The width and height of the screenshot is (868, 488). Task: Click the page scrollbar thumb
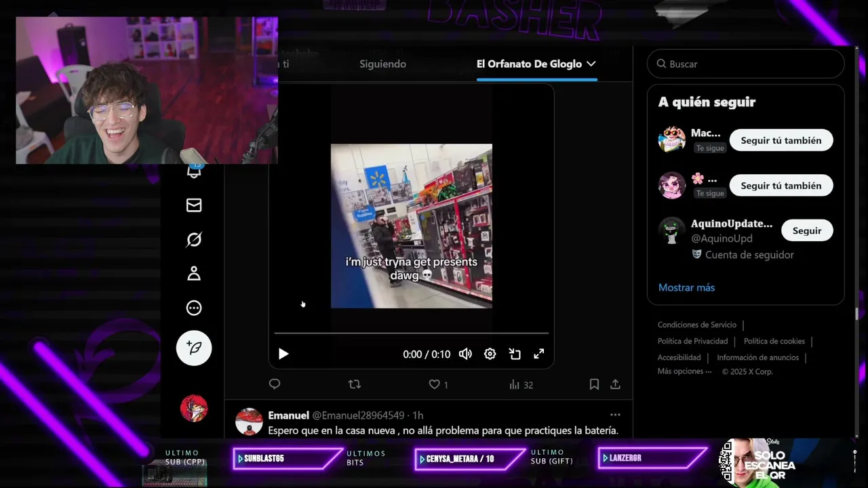856,313
